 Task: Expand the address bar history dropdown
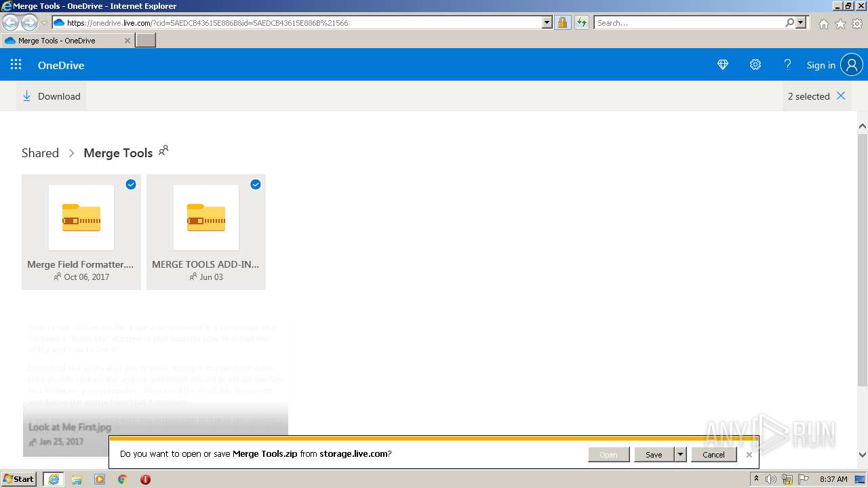point(547,22)
